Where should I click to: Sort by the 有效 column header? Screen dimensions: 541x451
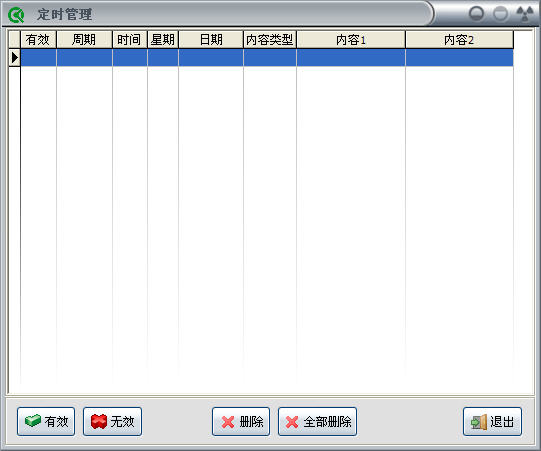point(38,40)
